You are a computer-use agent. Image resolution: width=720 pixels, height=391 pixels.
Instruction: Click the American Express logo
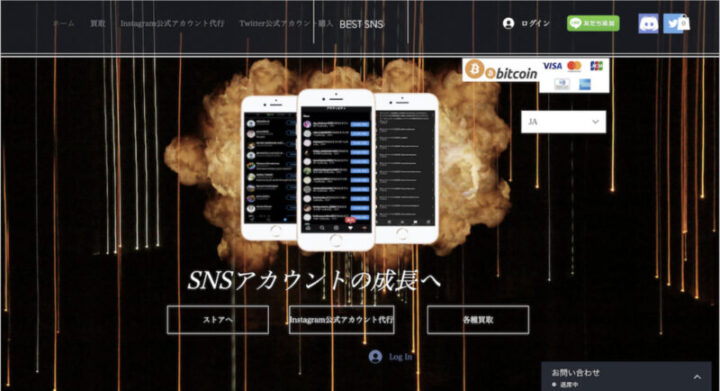click(585, 84)
